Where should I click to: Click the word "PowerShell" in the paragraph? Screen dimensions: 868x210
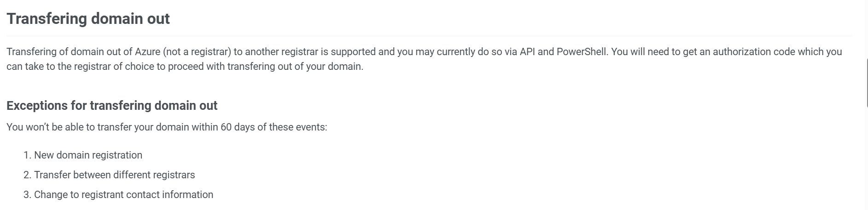pos(582,52)
